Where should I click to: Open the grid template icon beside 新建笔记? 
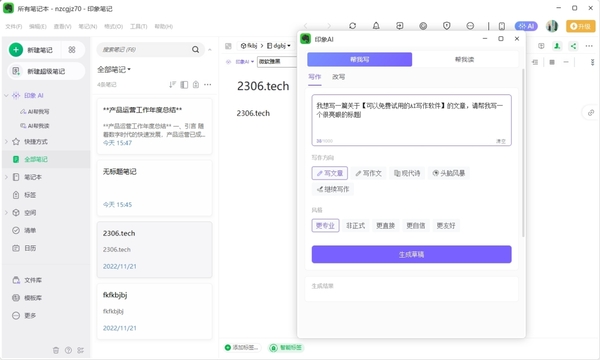click(72, 50)
